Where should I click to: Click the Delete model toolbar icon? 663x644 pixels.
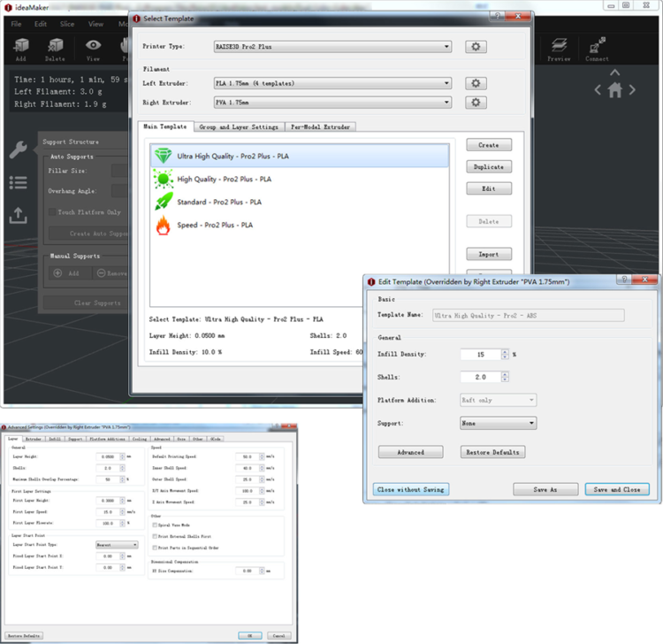[56, 49]
